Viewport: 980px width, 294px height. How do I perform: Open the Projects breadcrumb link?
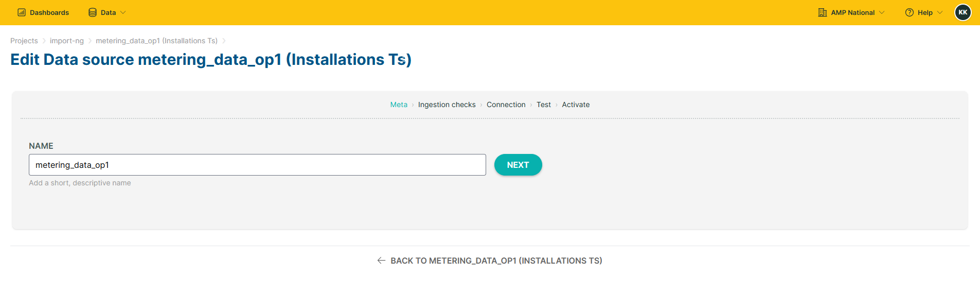[x=24, y=41]
